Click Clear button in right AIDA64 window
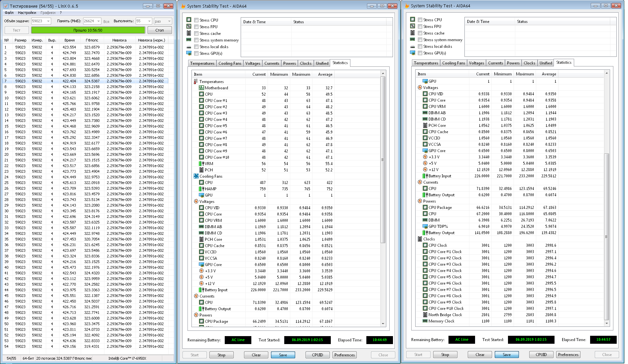The height and width of the screenshot is (364, 628). coord(480,355)
